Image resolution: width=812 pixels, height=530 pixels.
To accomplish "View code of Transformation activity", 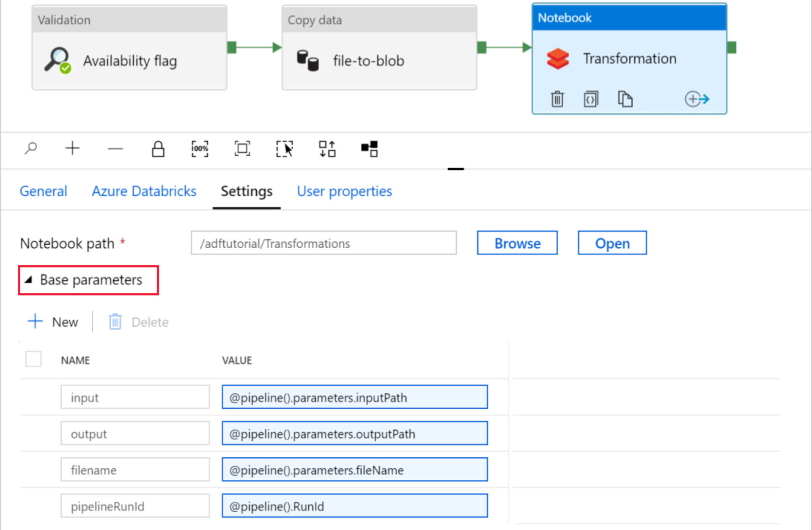I will tap(591, 99).
